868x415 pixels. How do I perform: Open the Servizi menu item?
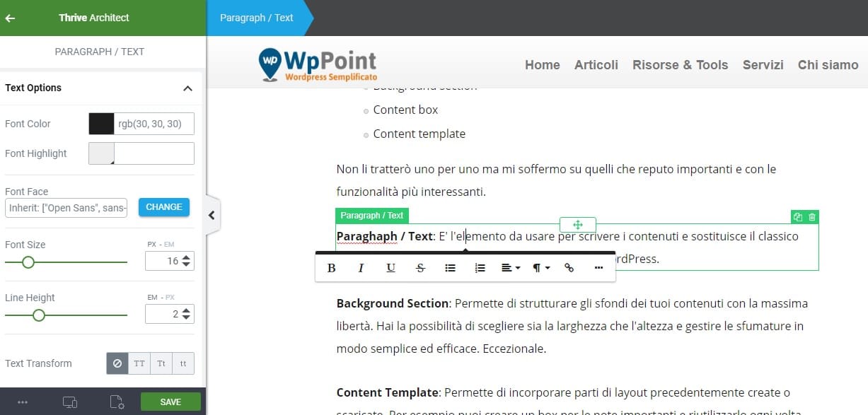point(763,65)
